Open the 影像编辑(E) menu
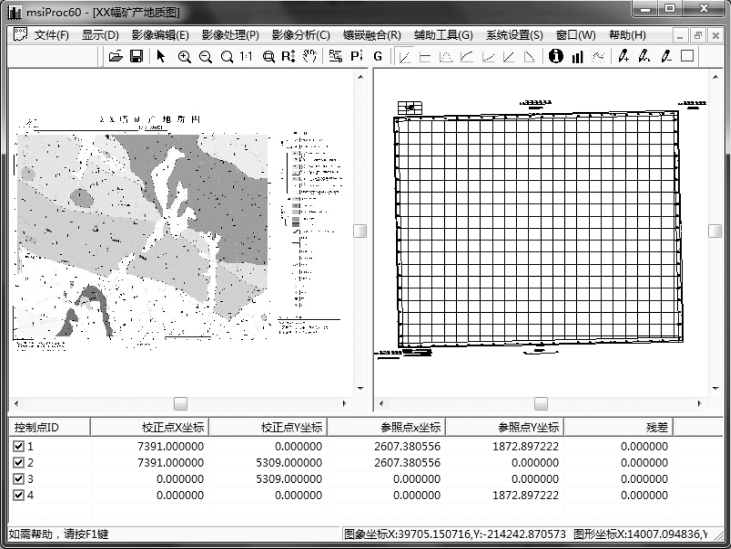 point(160,35)
